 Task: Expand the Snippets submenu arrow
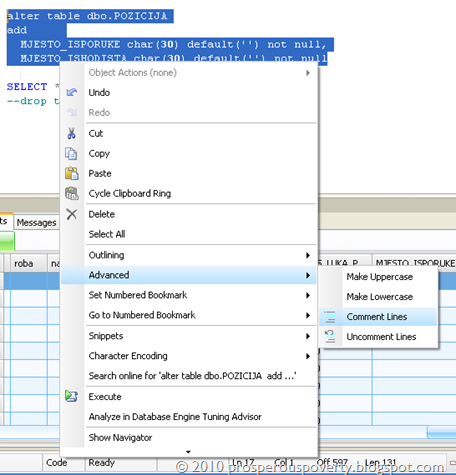click(x=308, y=336)
